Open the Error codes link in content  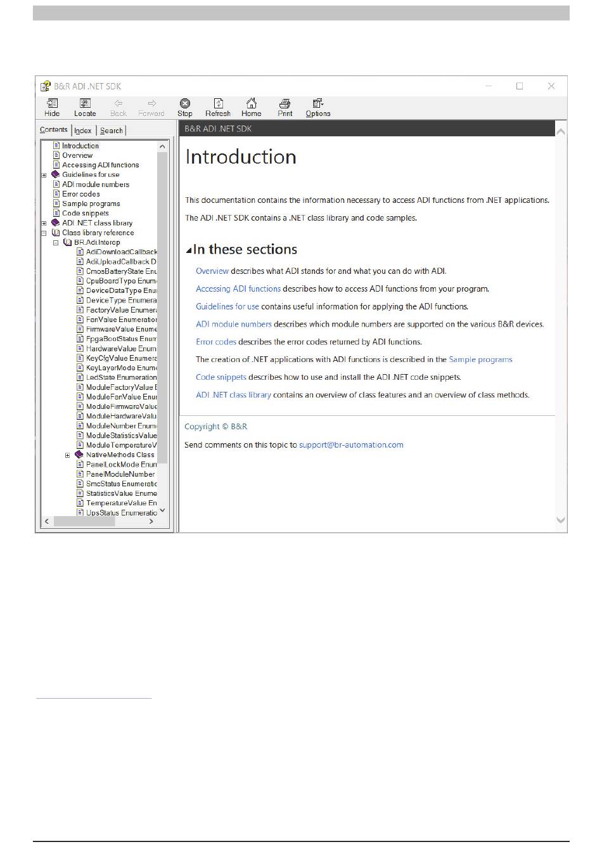coord(216,342)
